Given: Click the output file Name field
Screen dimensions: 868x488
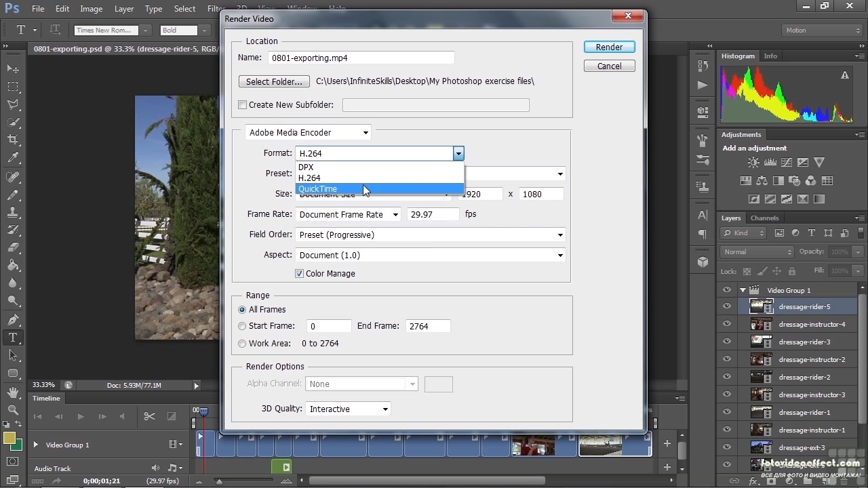Looking at the screenshot, I should coord(361,58).
